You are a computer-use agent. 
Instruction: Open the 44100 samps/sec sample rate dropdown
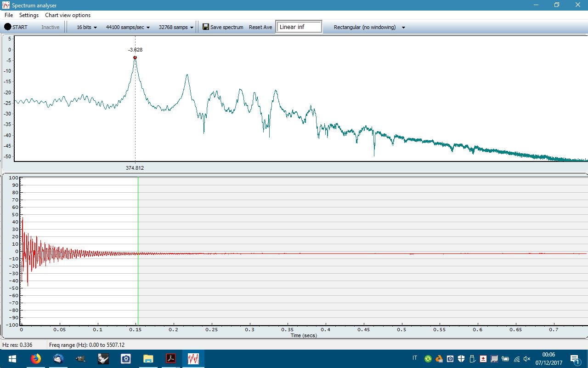[x=128, y=27]
